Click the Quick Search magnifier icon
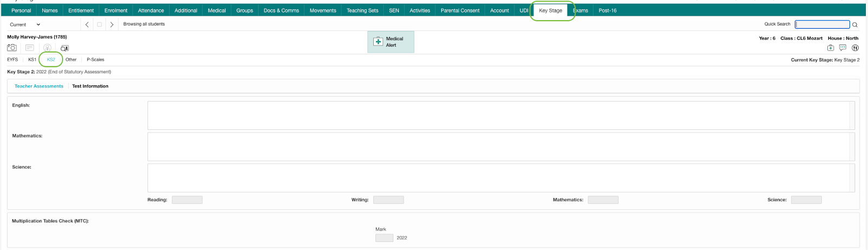 (x=855, y=24)
